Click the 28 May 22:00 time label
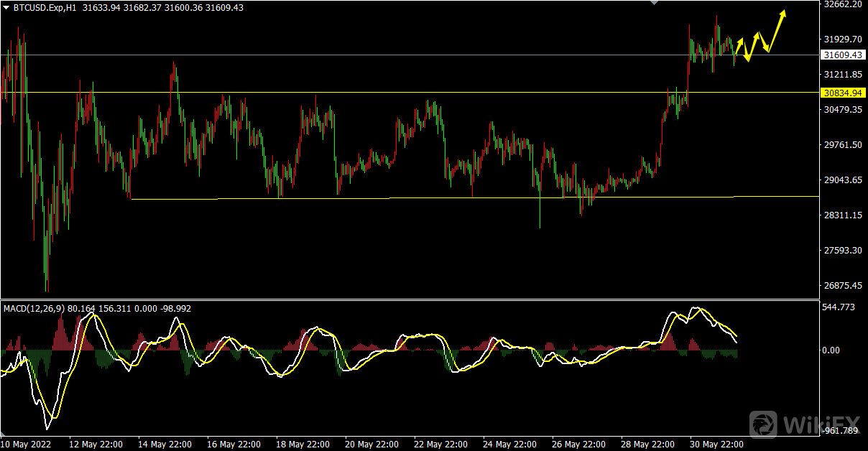 point(647,445)
